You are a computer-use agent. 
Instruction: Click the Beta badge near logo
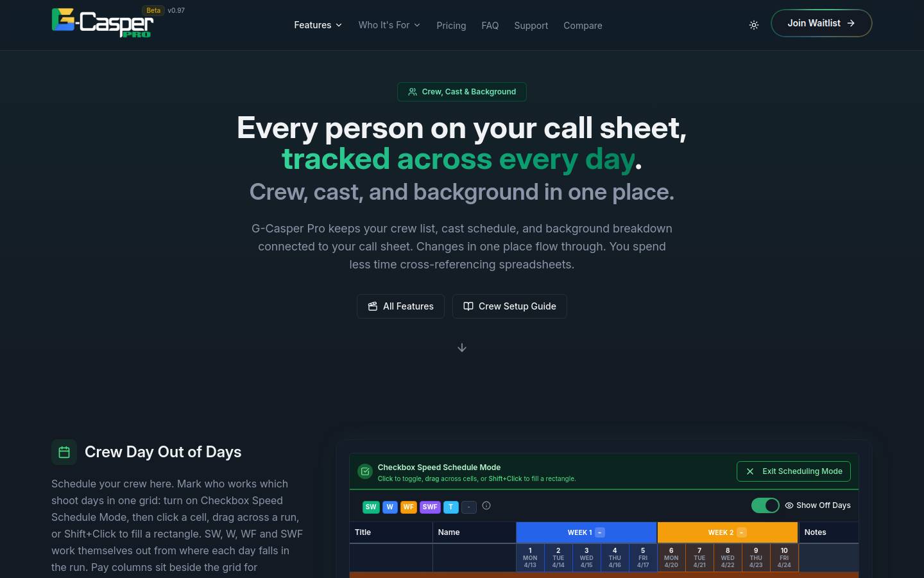pos(153,10)
